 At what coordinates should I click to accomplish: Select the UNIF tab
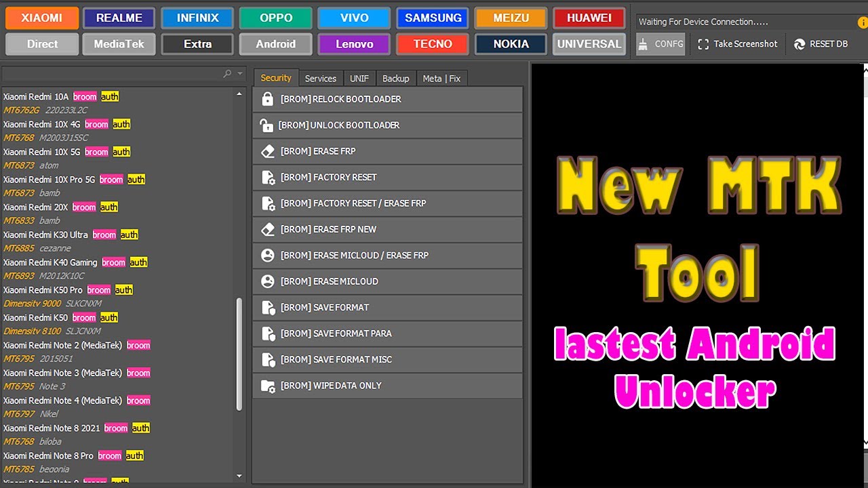click(x=359, y=79)
